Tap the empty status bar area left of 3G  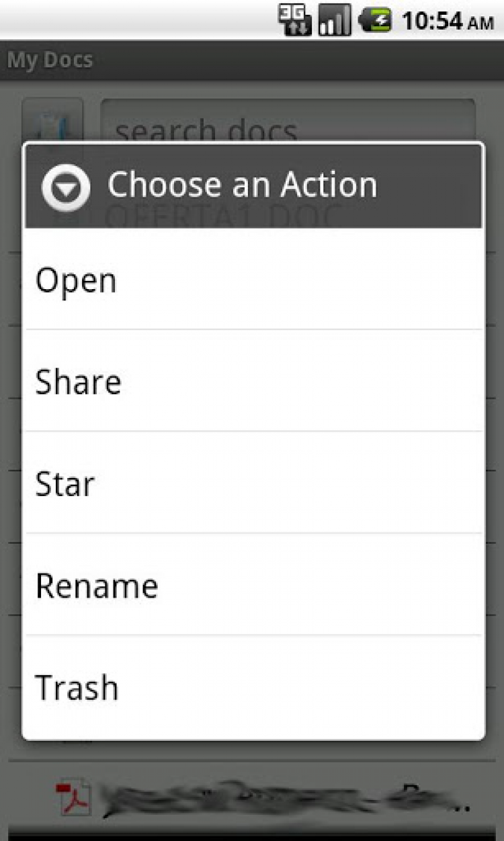click(134, 20)
